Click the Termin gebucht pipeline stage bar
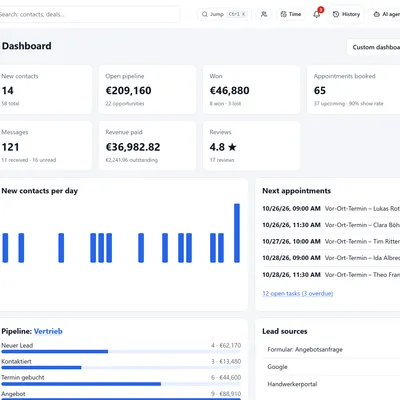 pyautogui.click(x=121, y=384)
